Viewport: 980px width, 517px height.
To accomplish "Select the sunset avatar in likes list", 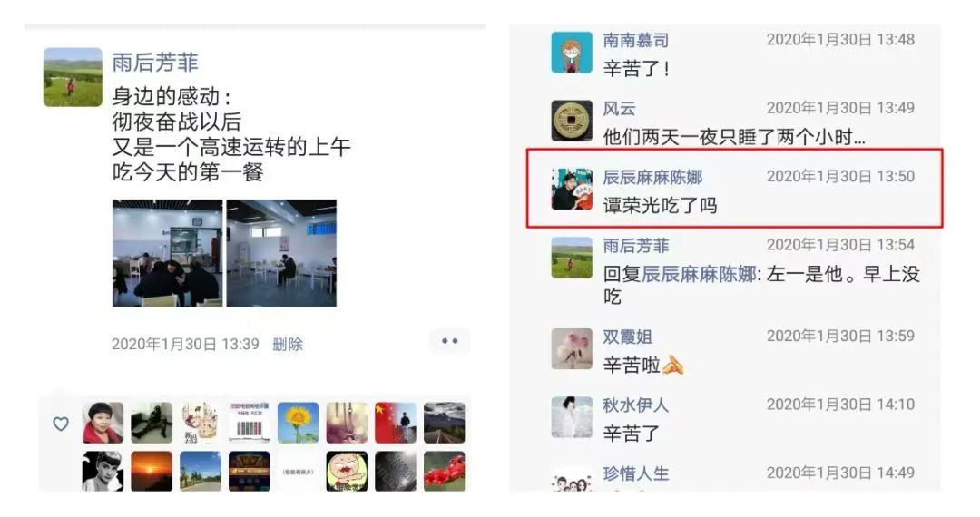I will (x=152, y=472).
